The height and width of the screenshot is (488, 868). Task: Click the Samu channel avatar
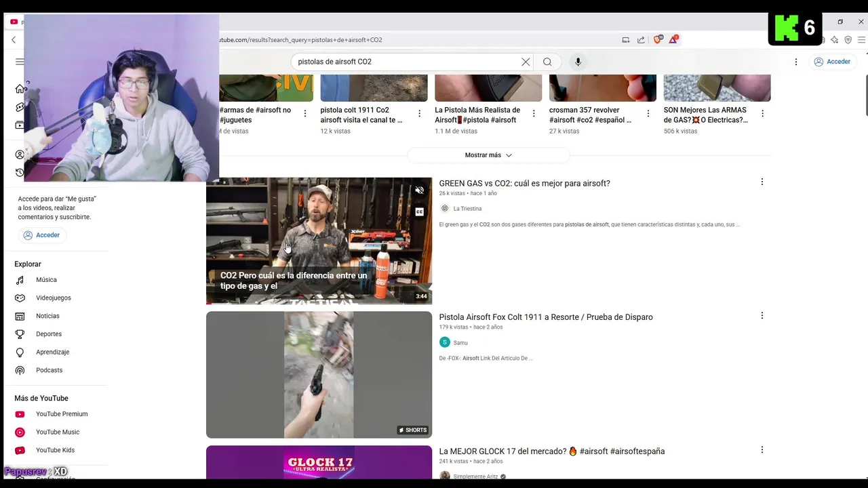(x=445, y=342)
